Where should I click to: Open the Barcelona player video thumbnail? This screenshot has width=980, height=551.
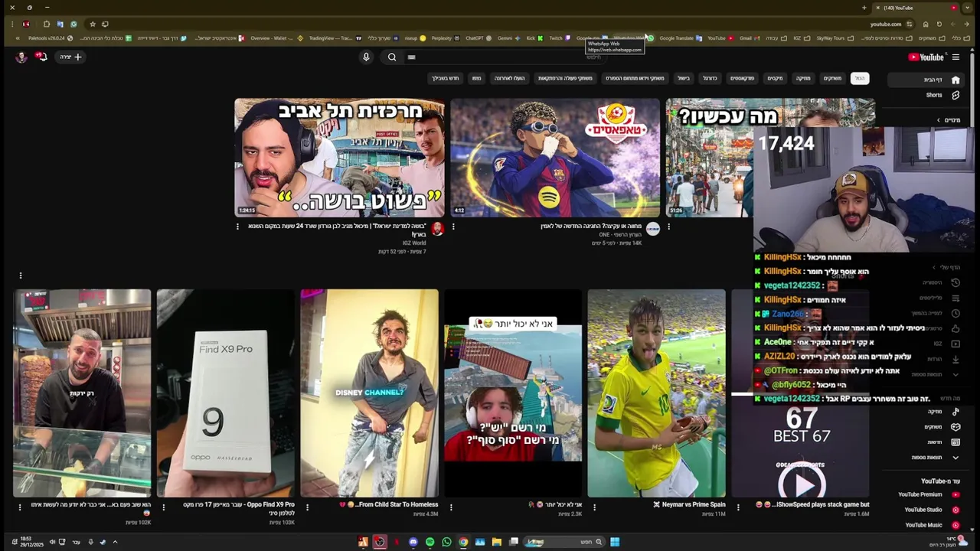pos(555,158)
